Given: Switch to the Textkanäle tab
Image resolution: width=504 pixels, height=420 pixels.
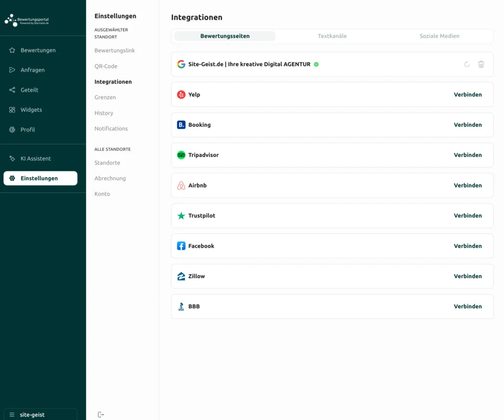Looking at the screenshot, I should pos(332,36).
